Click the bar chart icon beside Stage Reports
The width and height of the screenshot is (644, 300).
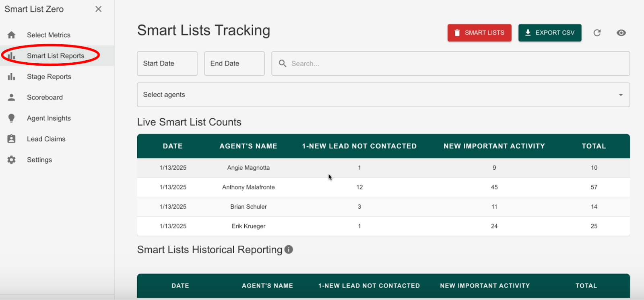(11, 76)
